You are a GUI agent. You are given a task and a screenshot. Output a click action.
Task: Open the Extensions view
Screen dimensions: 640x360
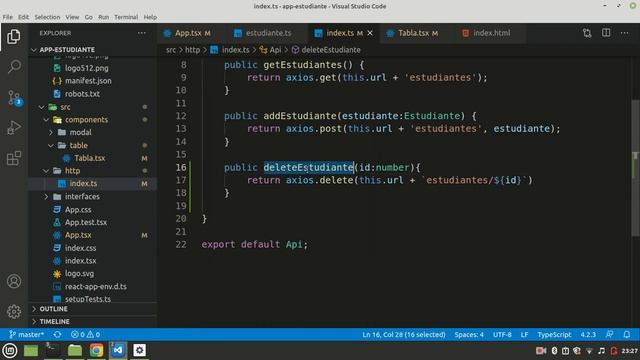click(x=14, y=158)
